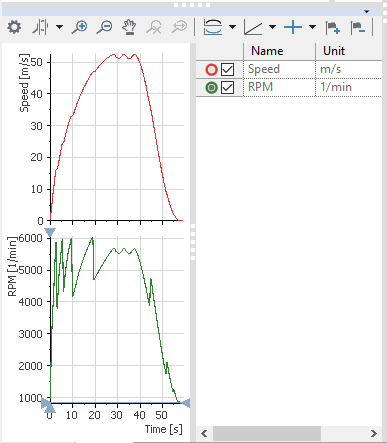
Task: Uncheck the RPM signal checkbox
Action: pos(227,88)
